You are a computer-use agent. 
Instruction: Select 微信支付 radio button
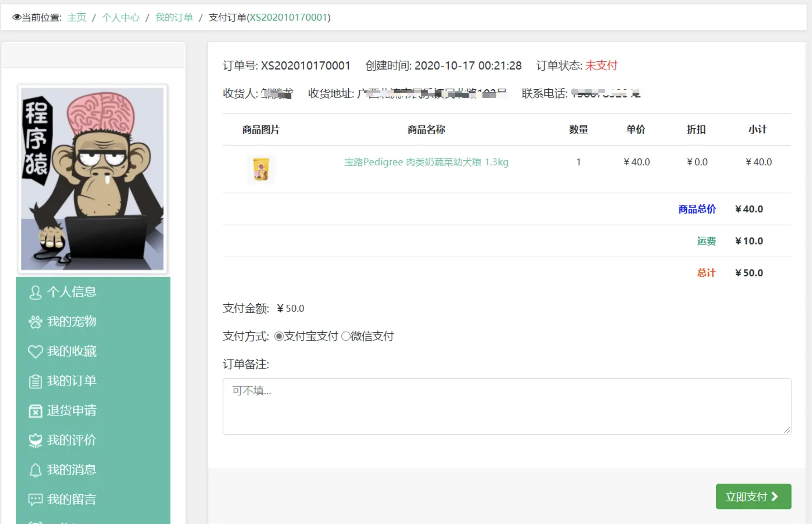[346, 336]
